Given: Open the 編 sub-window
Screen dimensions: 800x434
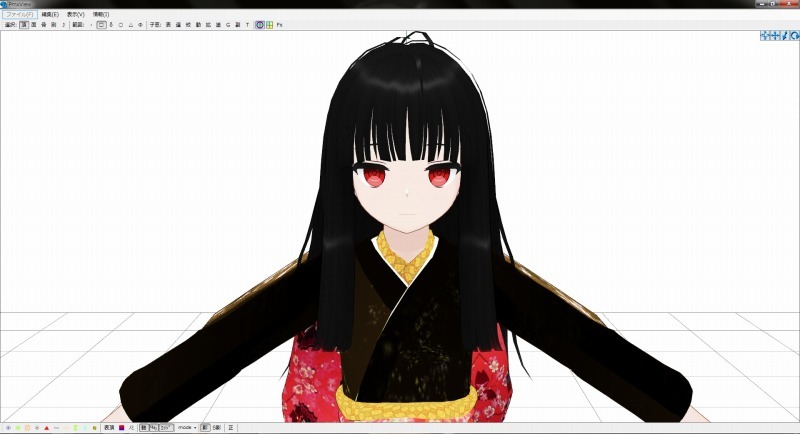Looking at the screenshot, I should 178,24.
